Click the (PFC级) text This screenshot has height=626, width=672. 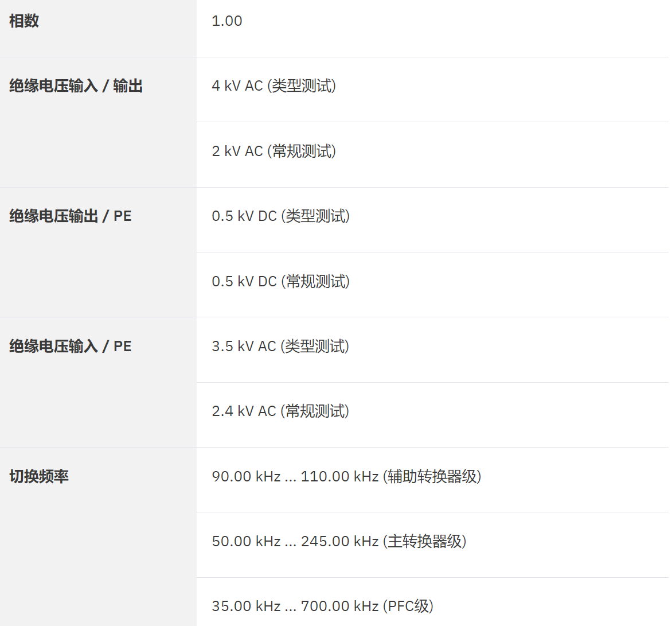pyautogui.click(x=408, y=606)
